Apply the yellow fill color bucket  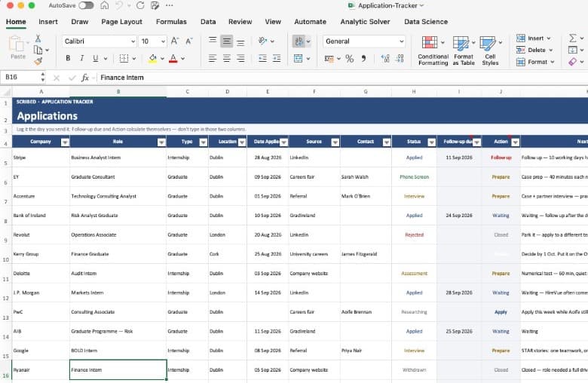pyautogui.click(x=152, y=59)
